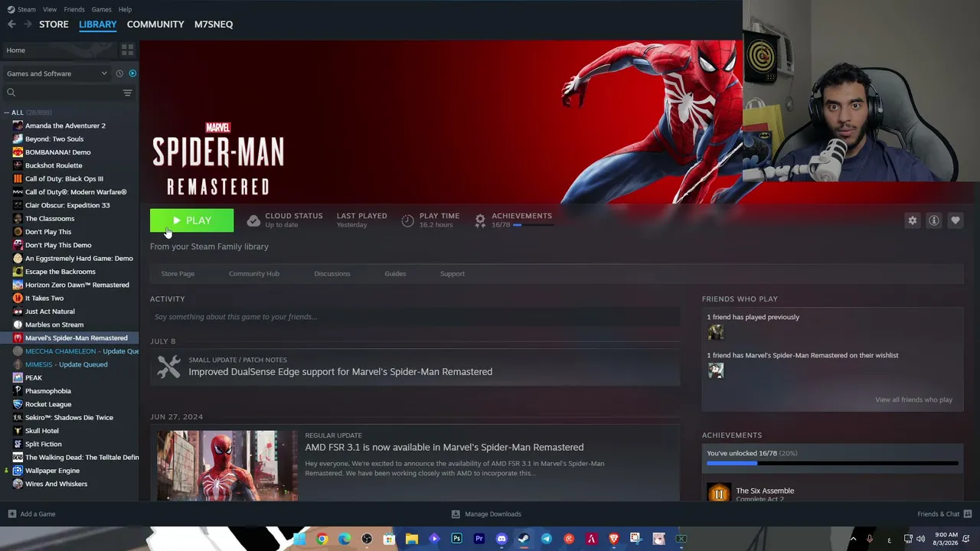Click View all friends who play
Screen dimensions: 980x551
[913, 399]
